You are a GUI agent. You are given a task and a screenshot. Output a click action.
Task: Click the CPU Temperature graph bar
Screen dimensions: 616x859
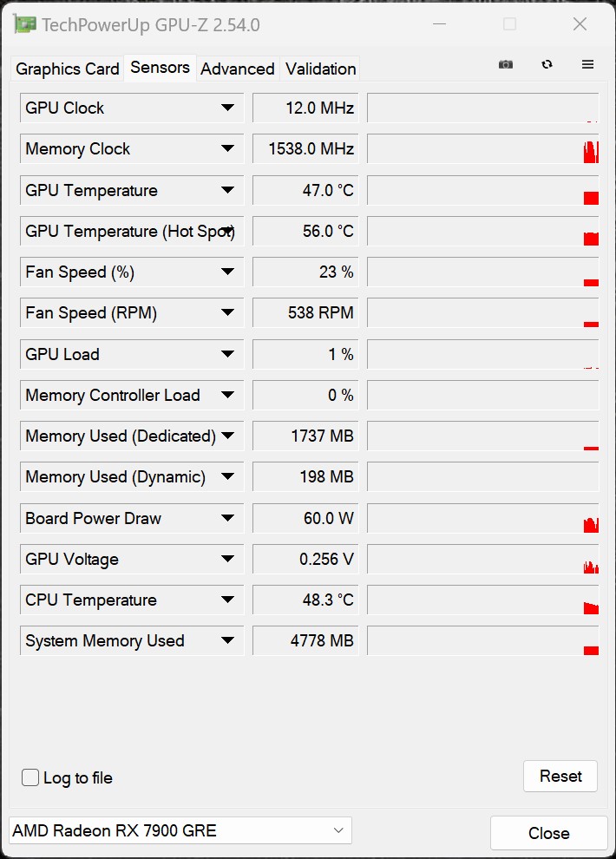[482, 600]
